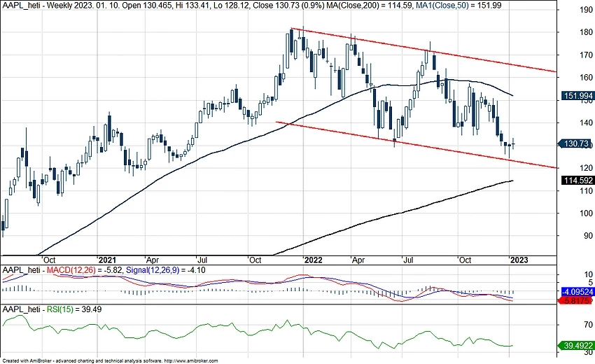Click the 'Jul' label between Apr and Oct of 2022

coord(408,260)
